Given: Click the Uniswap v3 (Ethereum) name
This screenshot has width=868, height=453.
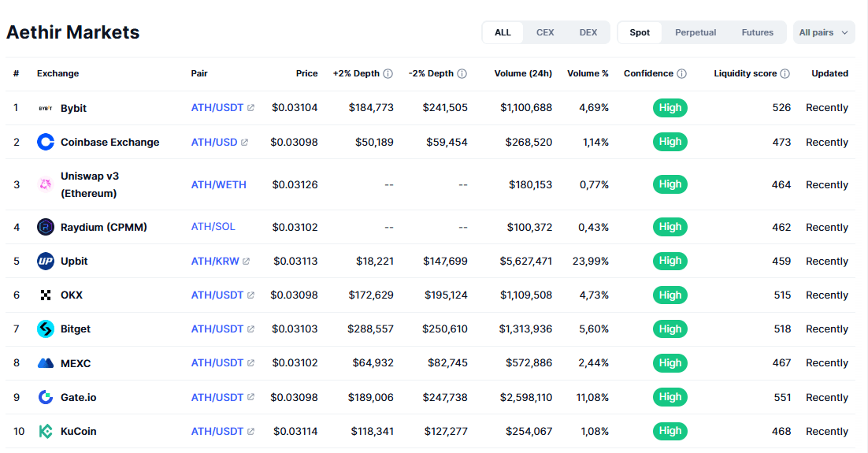Looking at the screenshot, I should [x=90, y=184].
